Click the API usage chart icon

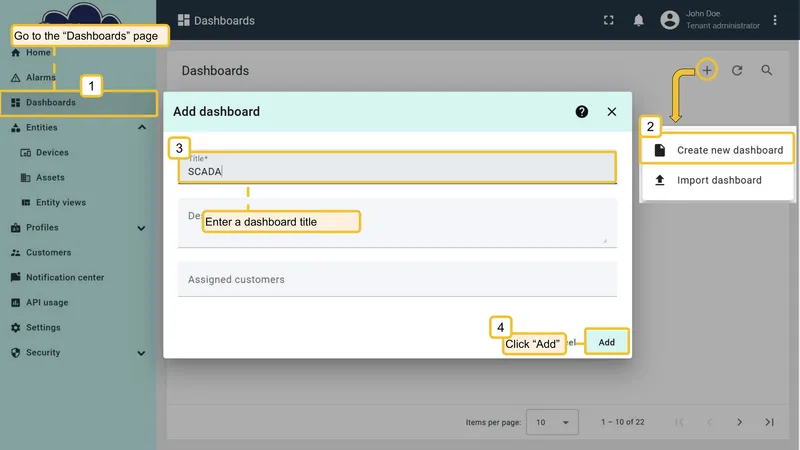click(16, 303)
